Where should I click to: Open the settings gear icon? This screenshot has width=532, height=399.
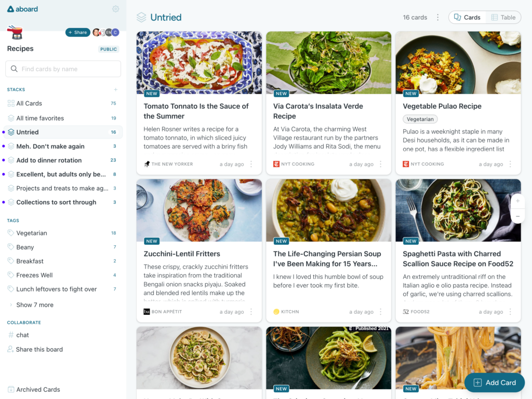click(x=116, y=9)
